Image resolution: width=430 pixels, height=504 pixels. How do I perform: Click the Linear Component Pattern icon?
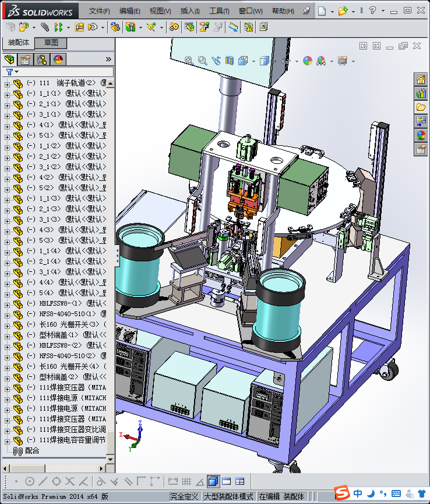point(58,27)
